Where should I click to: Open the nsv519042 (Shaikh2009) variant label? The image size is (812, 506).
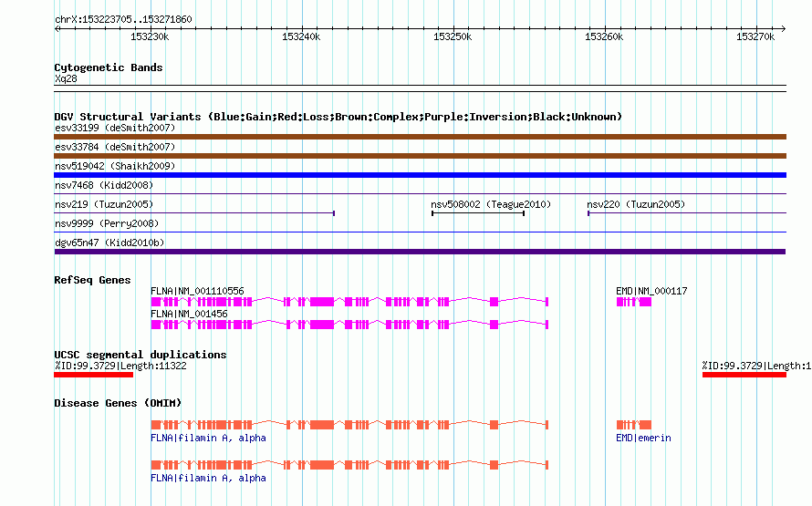(x=115, y=166)
